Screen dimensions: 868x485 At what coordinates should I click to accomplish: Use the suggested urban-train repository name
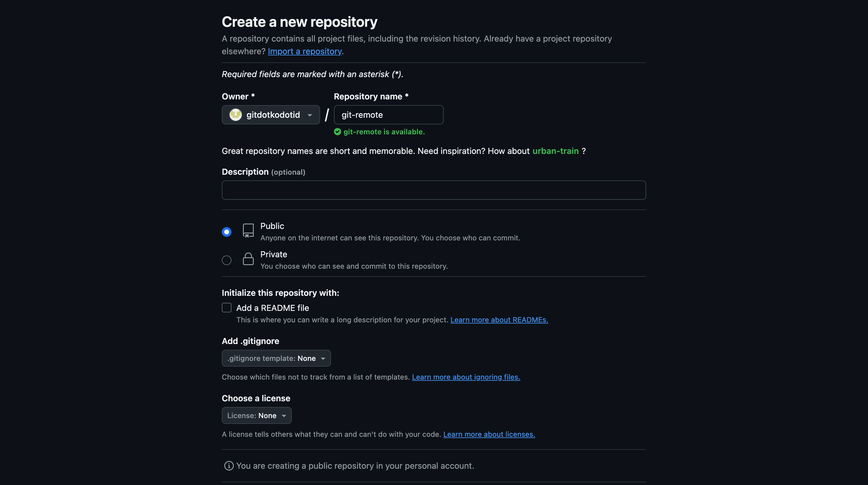[x=556, y=151]
